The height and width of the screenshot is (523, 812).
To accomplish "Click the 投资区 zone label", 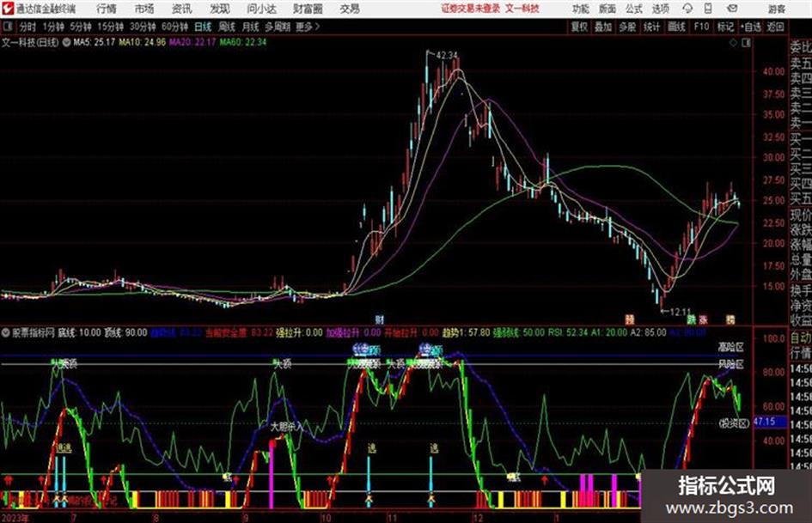I will click(735, 423).
